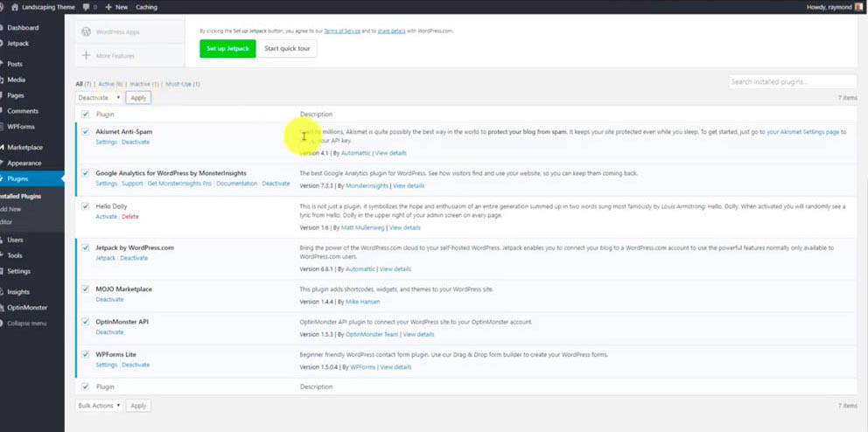Open Marketplace in the sidebar

point(24,147)
